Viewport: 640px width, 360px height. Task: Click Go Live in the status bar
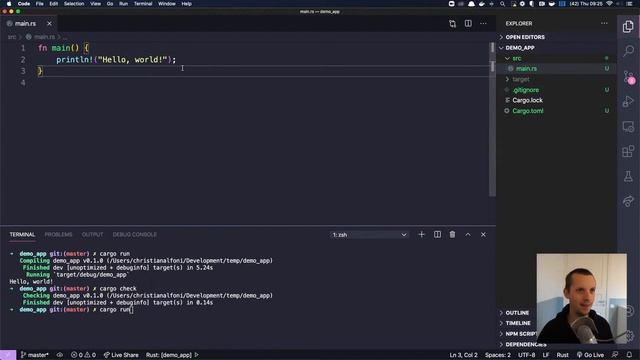coord(590,355)
